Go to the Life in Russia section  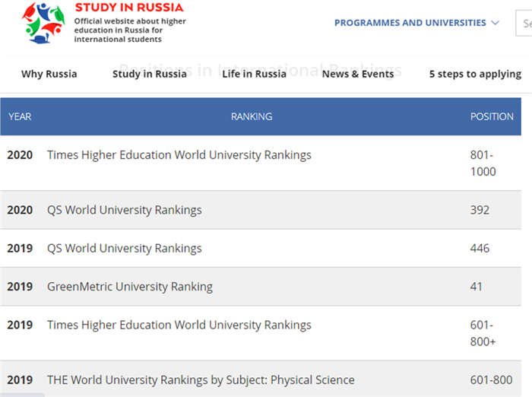(254, 74)
